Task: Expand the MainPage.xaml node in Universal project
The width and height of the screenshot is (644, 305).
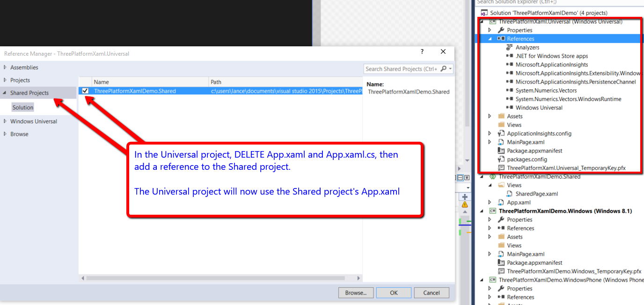Action: click(x=490, y=142)
